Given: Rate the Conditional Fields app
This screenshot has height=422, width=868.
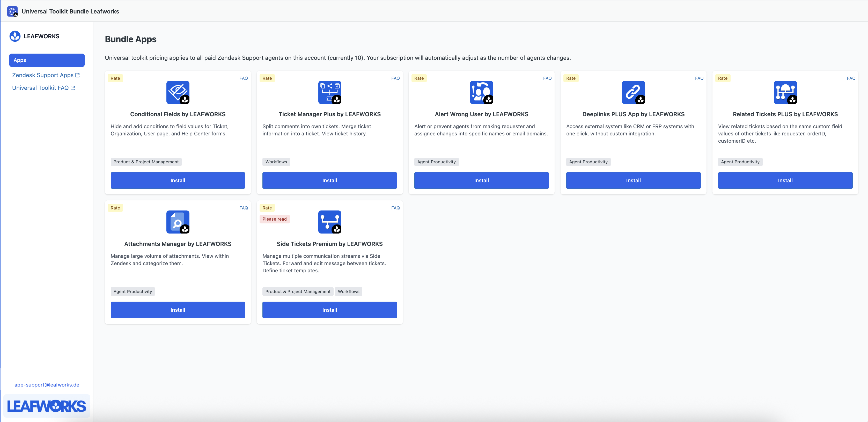Looking at the screenshot, I should coord(115,78).
